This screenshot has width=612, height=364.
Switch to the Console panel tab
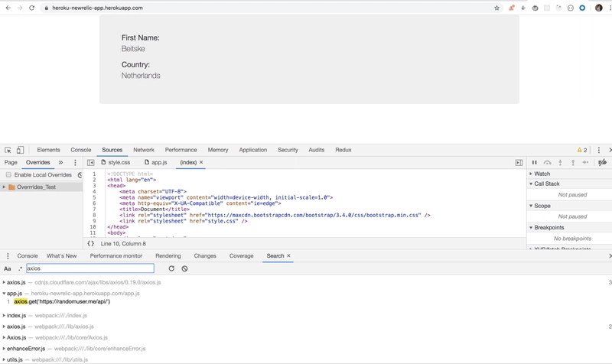(81, 150)
